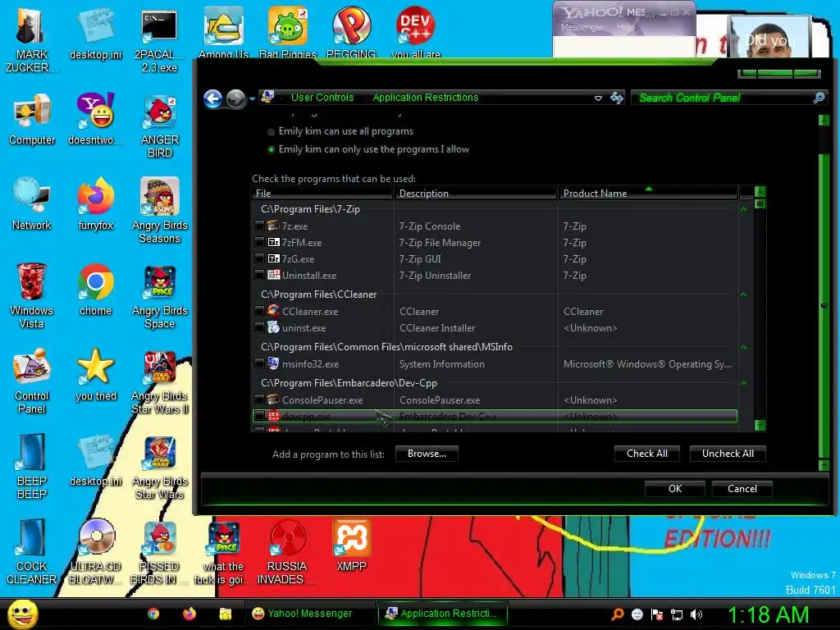This screenshot has width=840, height=630.
Task: Open the Computer desktop icon
Action: pos(32,119)
